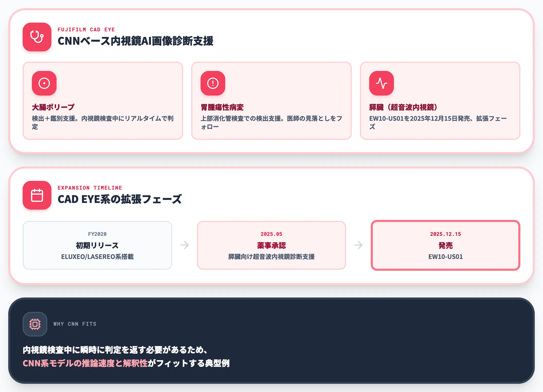Click the ELUXEO/LASEREO系搭載 text
Viewport: 543px width, 392px height.
tap(97, 257)
